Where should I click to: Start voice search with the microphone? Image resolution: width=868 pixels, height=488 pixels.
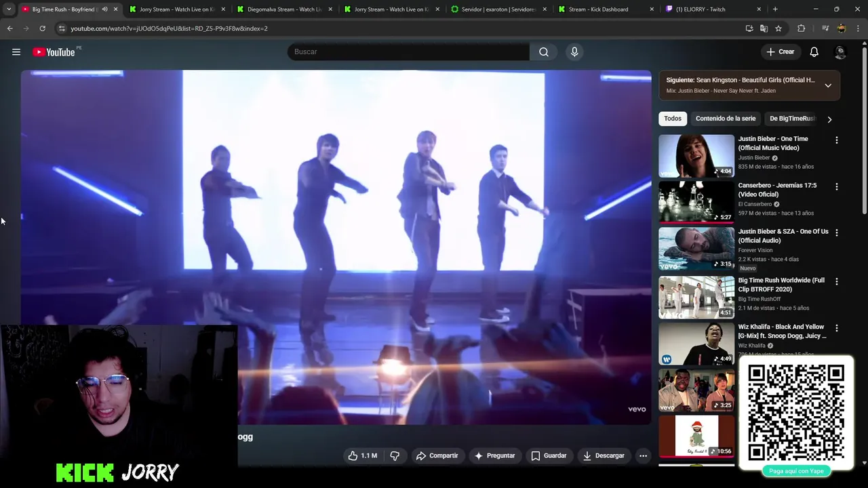(574, 52)
